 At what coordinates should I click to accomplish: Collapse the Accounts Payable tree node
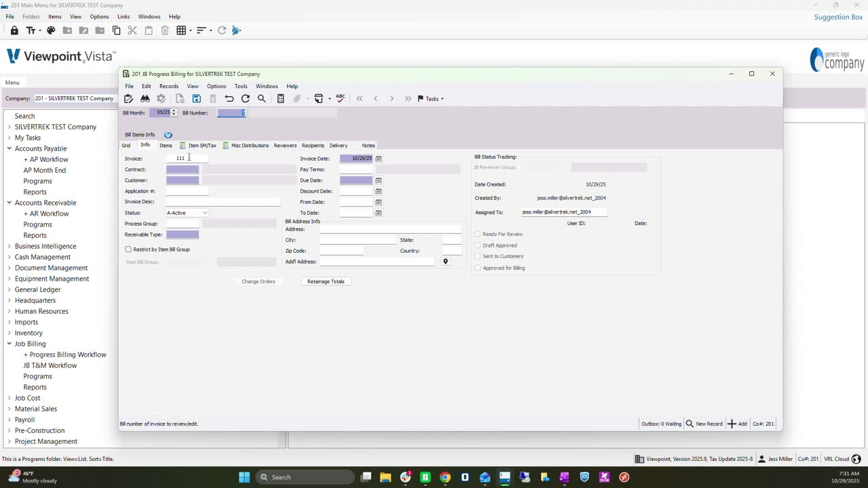click(x=9, y=148)
